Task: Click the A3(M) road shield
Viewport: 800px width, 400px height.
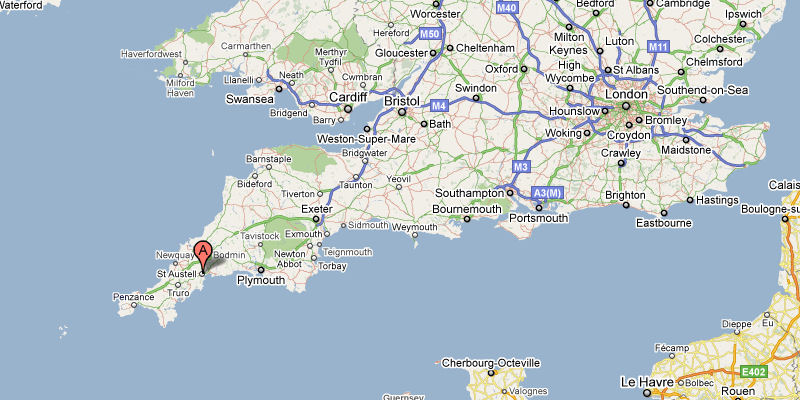Action: click(x=548, y=193)
